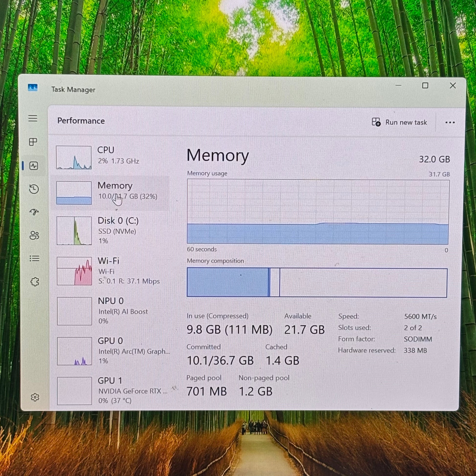Select the Performance page icon
The image size is (476, 476).
pyautogui.click(x=34, y=166)
